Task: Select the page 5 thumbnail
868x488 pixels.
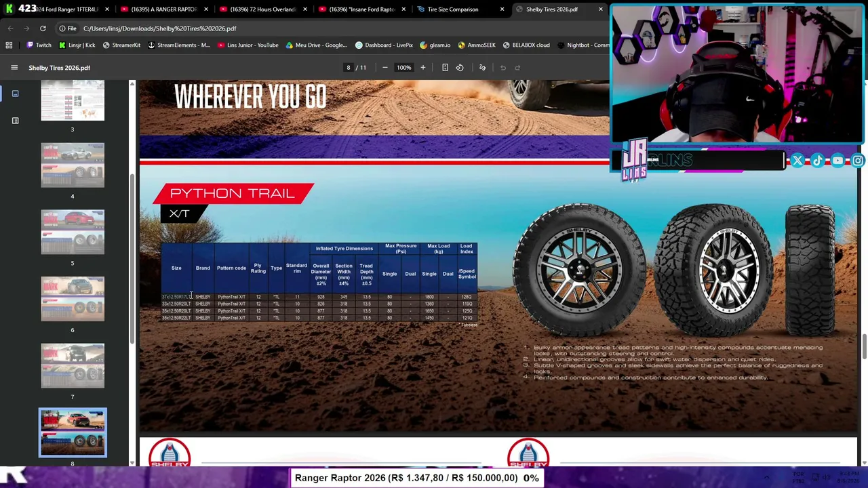Action: pyautogui.click(x=73, y=232)
